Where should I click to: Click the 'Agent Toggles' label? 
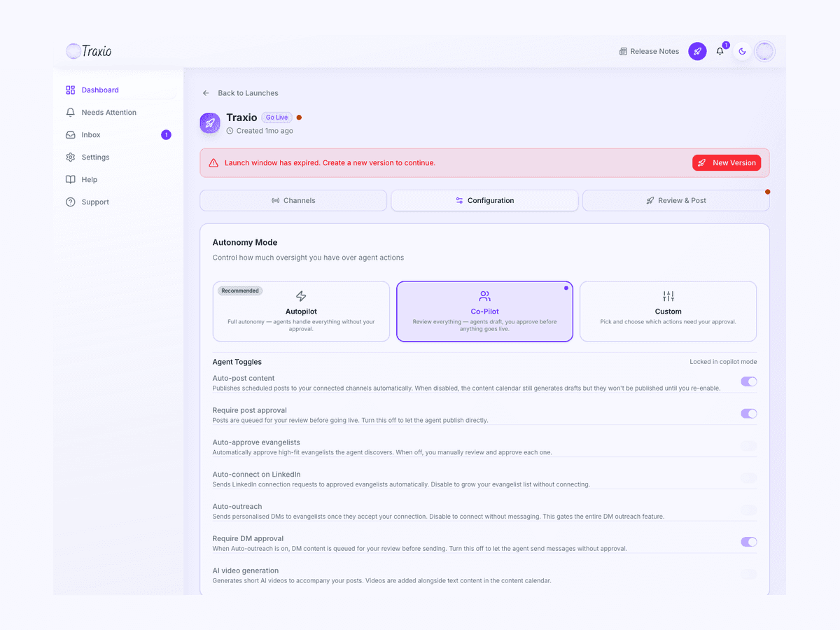point(237,362)
